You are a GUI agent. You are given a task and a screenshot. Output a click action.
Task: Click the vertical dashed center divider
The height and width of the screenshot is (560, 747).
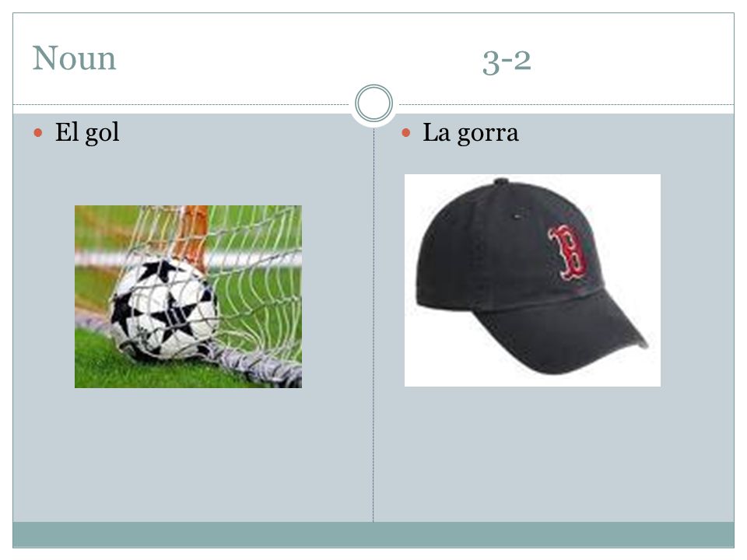(373, 324)
